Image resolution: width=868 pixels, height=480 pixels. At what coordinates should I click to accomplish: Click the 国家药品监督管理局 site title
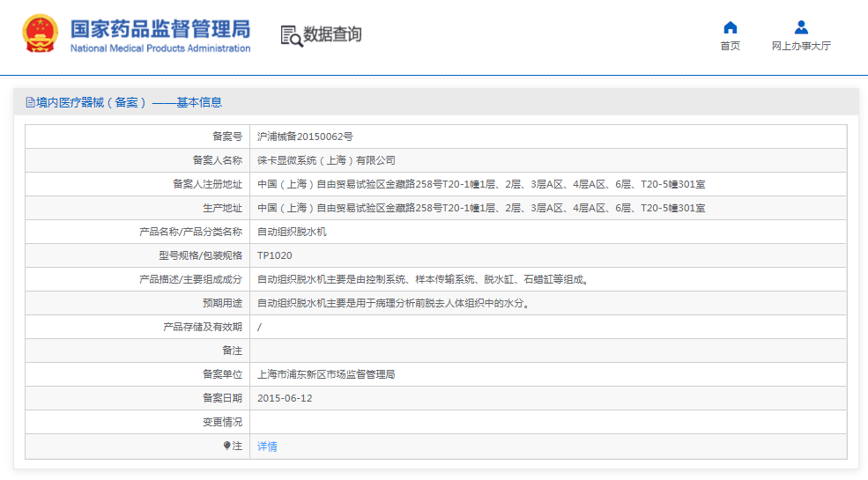[160, 27]
